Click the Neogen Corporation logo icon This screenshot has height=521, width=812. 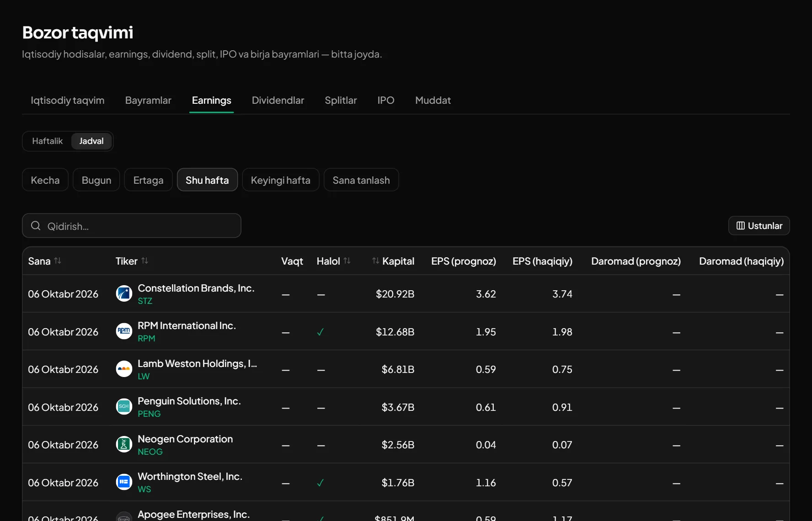tap(124, 444)
